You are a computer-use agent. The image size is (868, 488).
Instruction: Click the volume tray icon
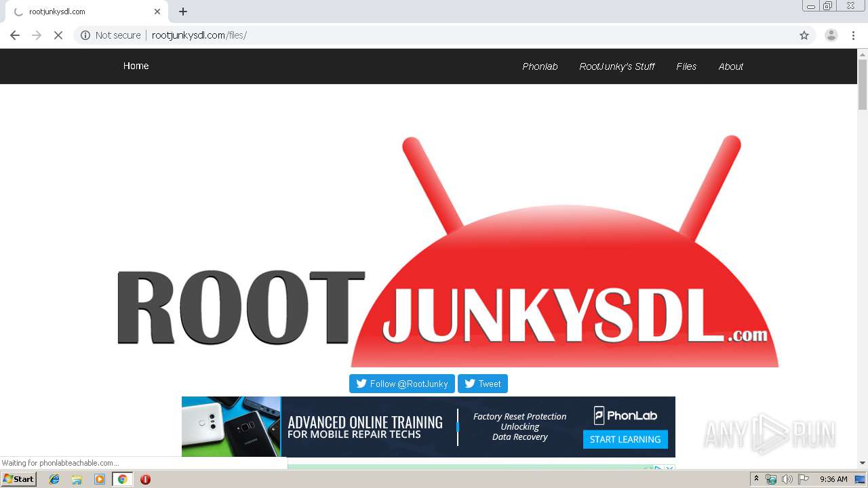click(x=787, y=479)
